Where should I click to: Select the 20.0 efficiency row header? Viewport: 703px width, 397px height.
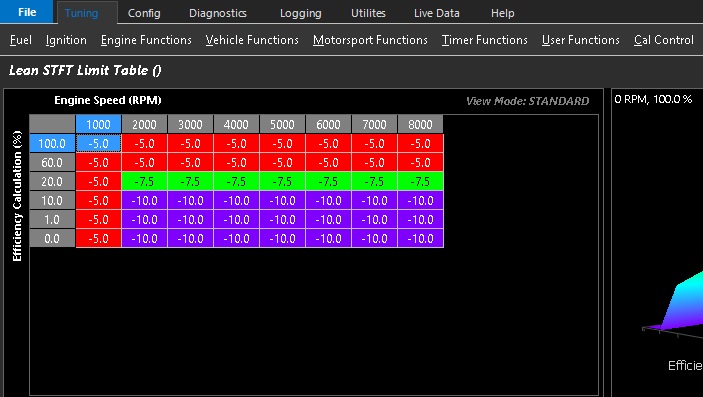click(52, 182)
